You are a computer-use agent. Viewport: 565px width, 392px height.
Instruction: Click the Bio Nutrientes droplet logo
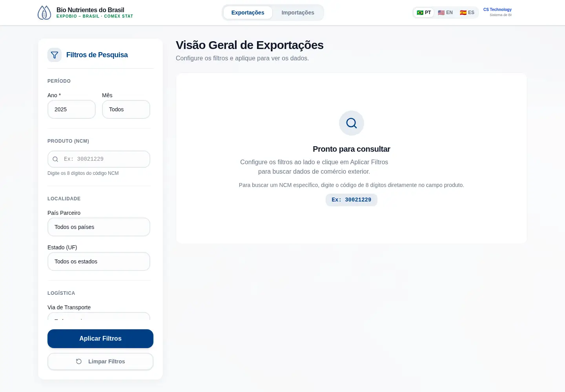pyautogui.click(x=44, y=13)
